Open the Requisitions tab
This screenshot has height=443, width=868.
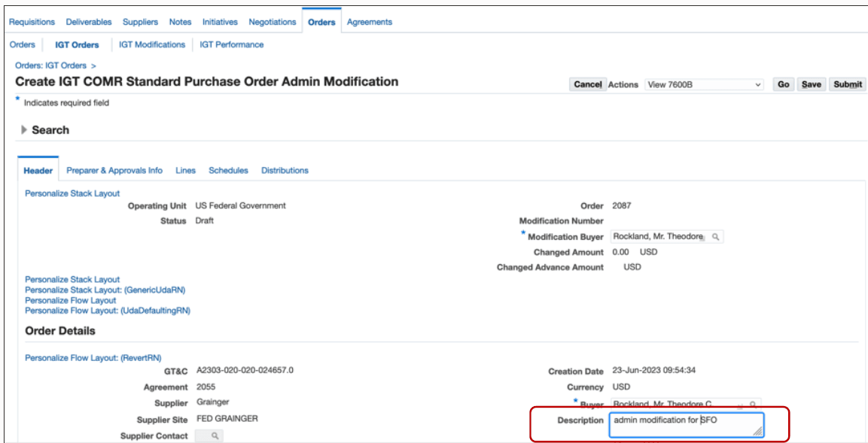point(32,22)
